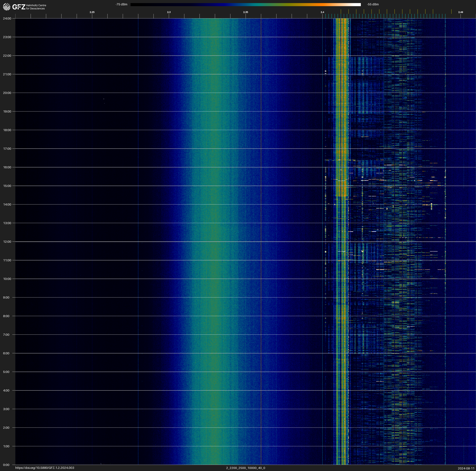Click the -75 dBm scale label
Viewport: 476px width, 471px height.
(x=121, y=4)
